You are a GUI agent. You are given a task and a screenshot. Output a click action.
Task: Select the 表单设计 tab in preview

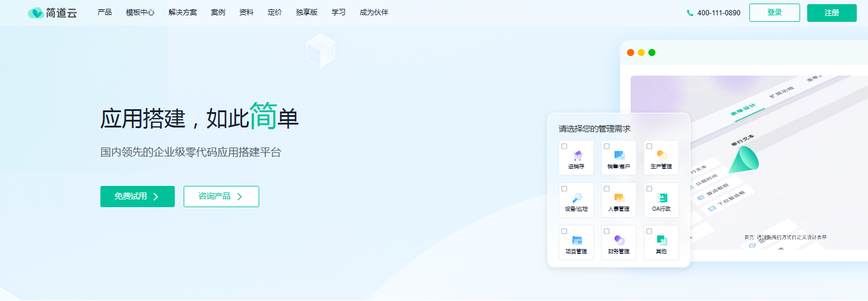point(743,110)
